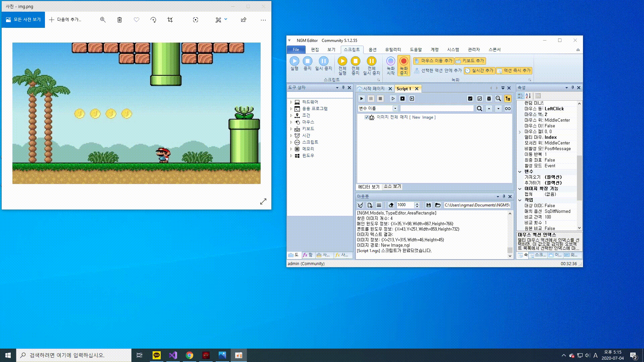Click the infinity loop icon in script search bar
The width and height of the screenshot is (644, 362).
(508, 108)
